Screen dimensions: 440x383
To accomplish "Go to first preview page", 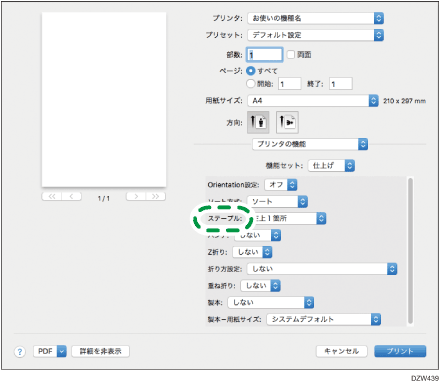I will pos(52,196).
